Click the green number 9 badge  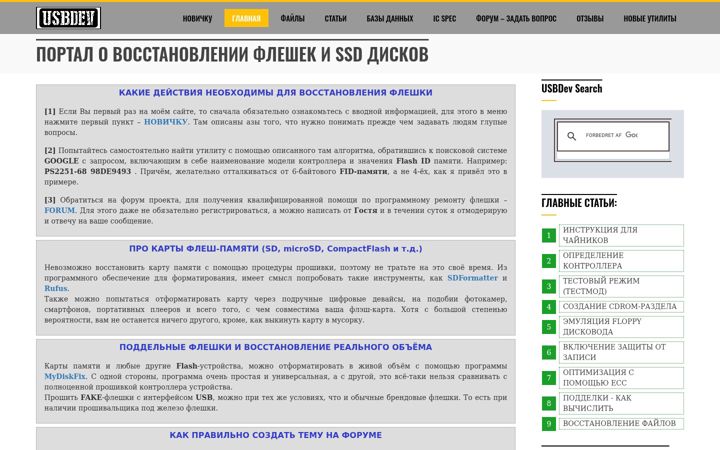[548, 423]
